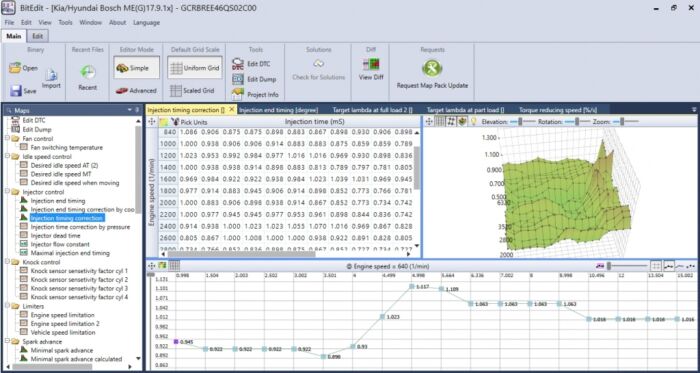
Task: Pin the Maps panel
Action: click(137, 110)
